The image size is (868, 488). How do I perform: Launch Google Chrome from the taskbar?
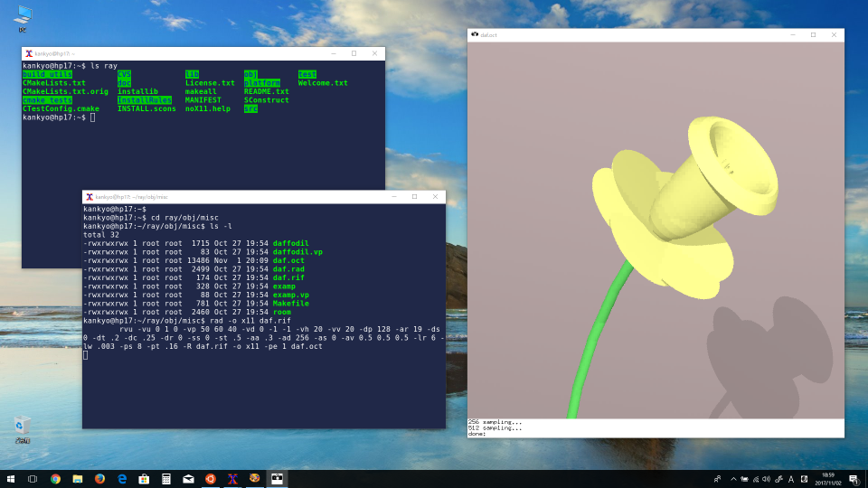point(55,478)
